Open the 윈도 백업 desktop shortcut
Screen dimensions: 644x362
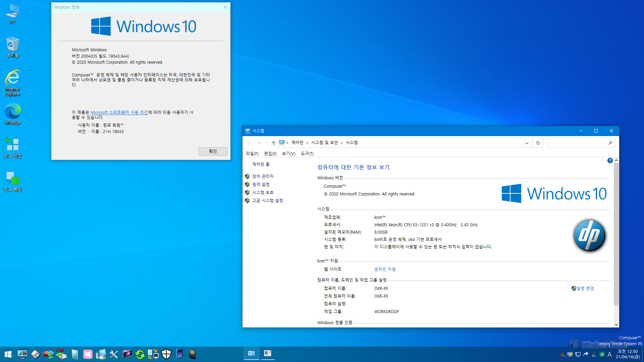point(13,147)
